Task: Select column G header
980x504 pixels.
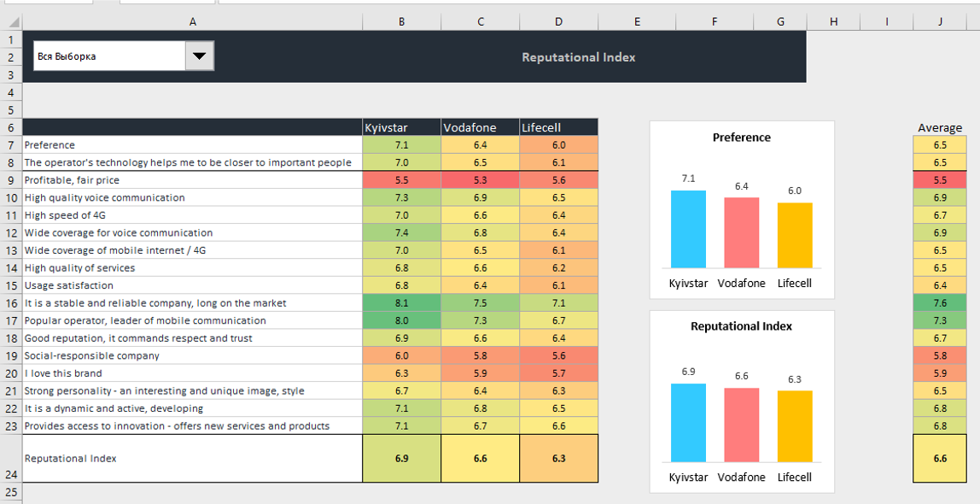Action: click(x=780, y=22)
